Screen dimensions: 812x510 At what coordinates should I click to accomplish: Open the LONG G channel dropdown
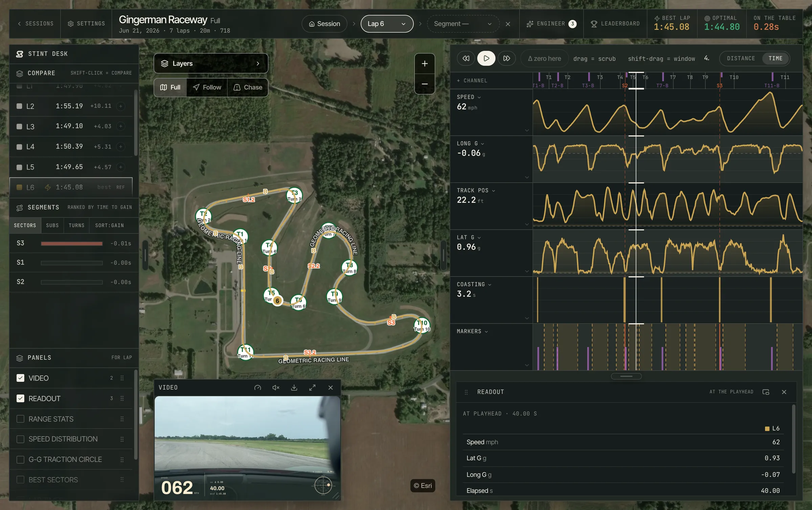pos(470,143)
